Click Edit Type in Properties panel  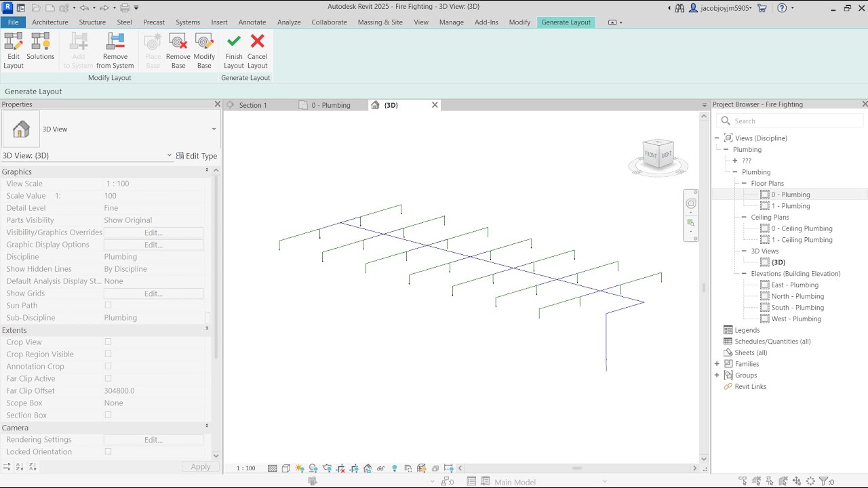197,156
